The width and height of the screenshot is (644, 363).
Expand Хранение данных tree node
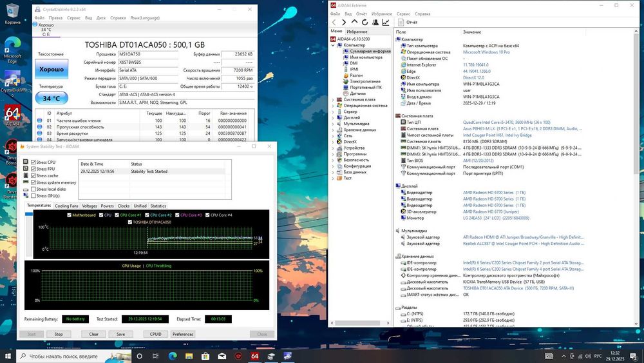(x=333, y=130)
